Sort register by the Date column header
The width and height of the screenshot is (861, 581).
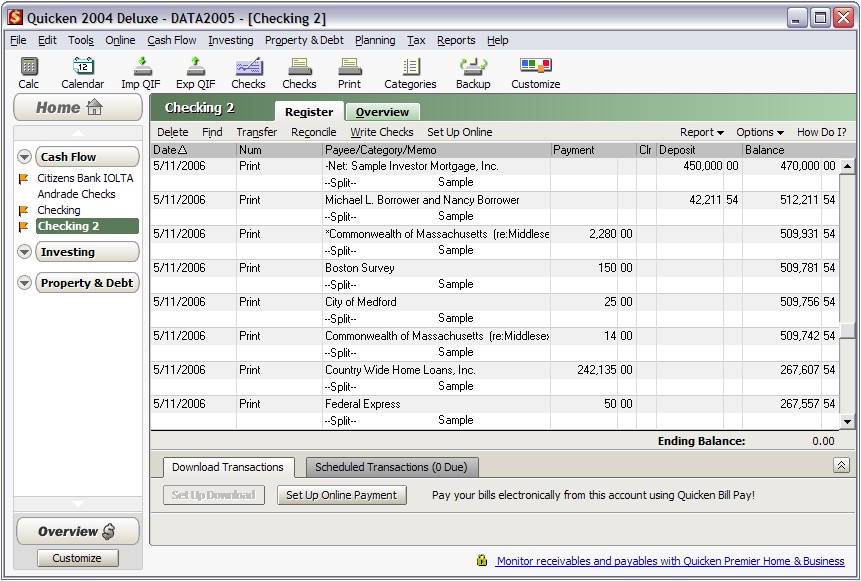pos(193,150)
